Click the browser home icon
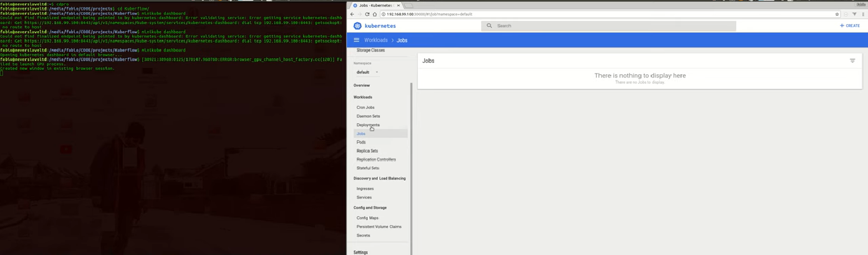Viewport: 868px width, 255px height. point(375,14)
